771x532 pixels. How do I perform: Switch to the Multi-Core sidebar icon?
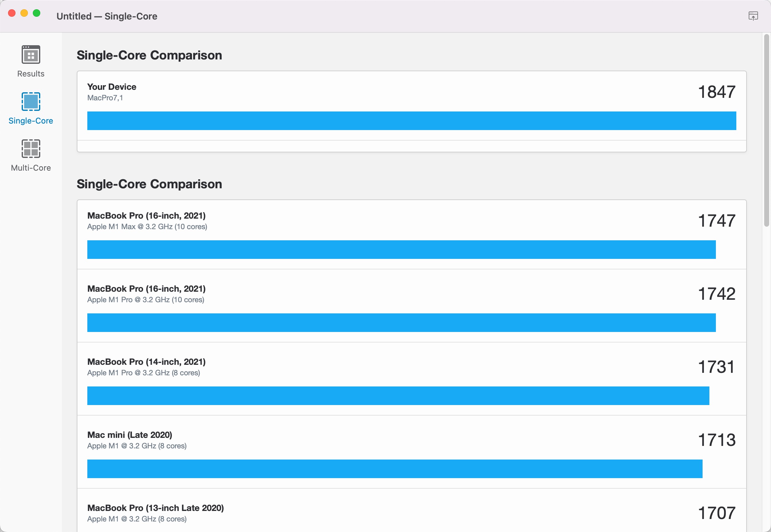[31, 148]
